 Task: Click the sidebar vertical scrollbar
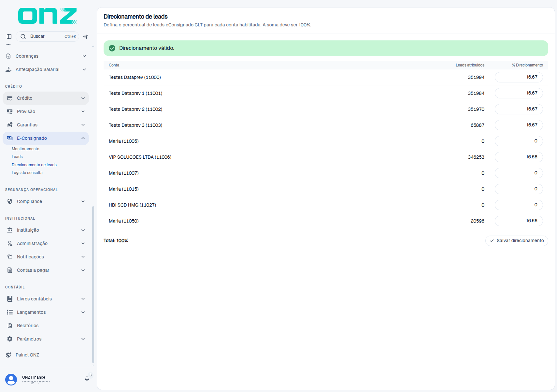point(93,284)
